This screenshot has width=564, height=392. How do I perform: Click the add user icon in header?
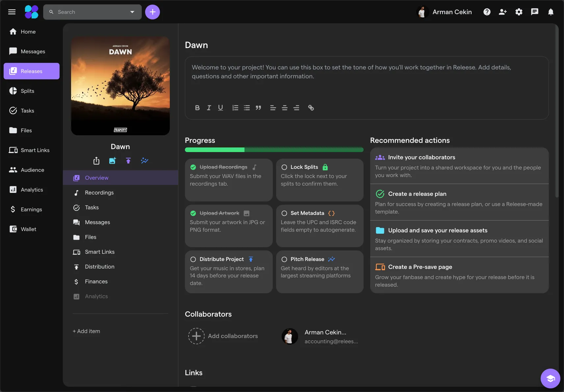(503, 12)
